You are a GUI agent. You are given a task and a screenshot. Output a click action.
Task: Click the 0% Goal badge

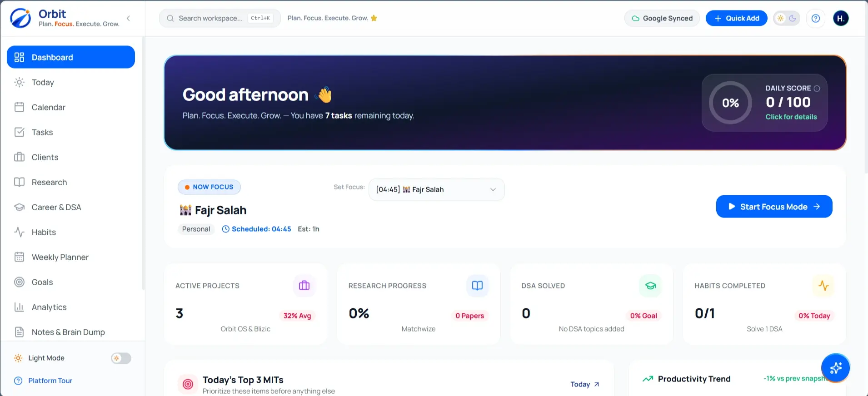[644, 316]
